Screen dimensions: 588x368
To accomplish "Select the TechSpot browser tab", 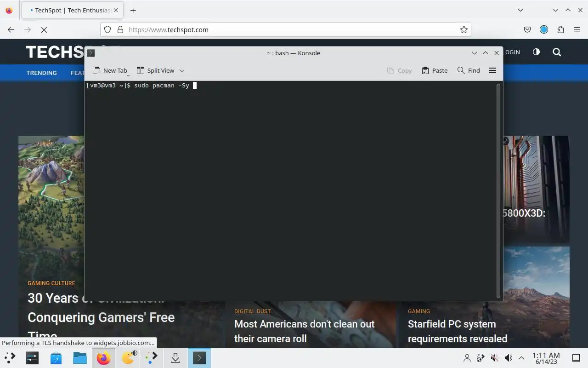I will 71,10.
